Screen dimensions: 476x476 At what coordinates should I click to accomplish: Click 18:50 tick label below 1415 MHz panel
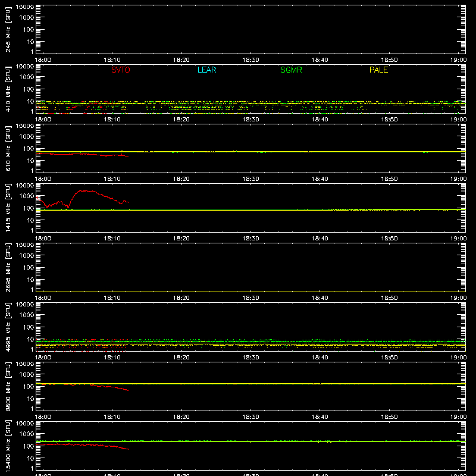[x=389, y=239]
